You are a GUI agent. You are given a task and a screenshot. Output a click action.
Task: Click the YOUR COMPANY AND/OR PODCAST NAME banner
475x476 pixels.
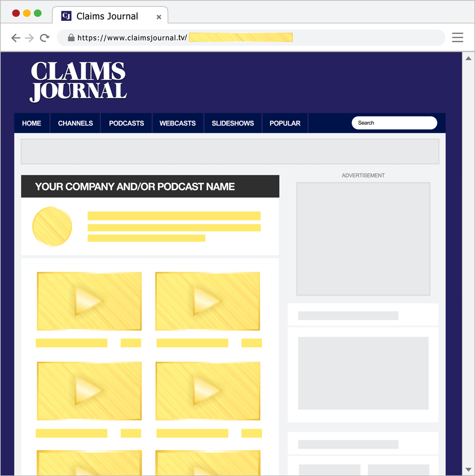point(150,186)
